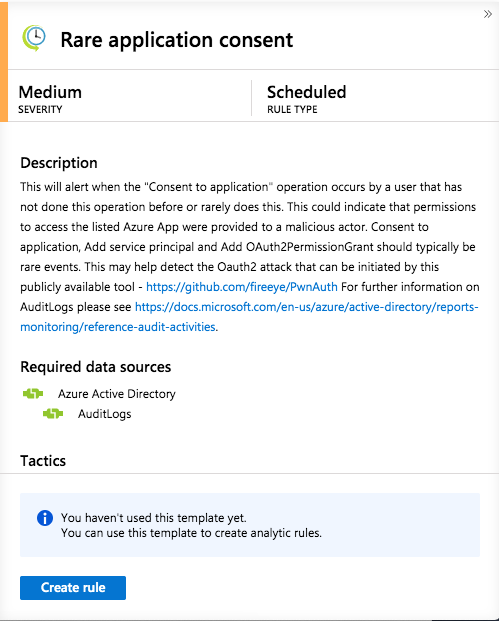Click the Azure Active Directory connector icon
This screenshot has width=499, height=621.
(x=33, y=394)
